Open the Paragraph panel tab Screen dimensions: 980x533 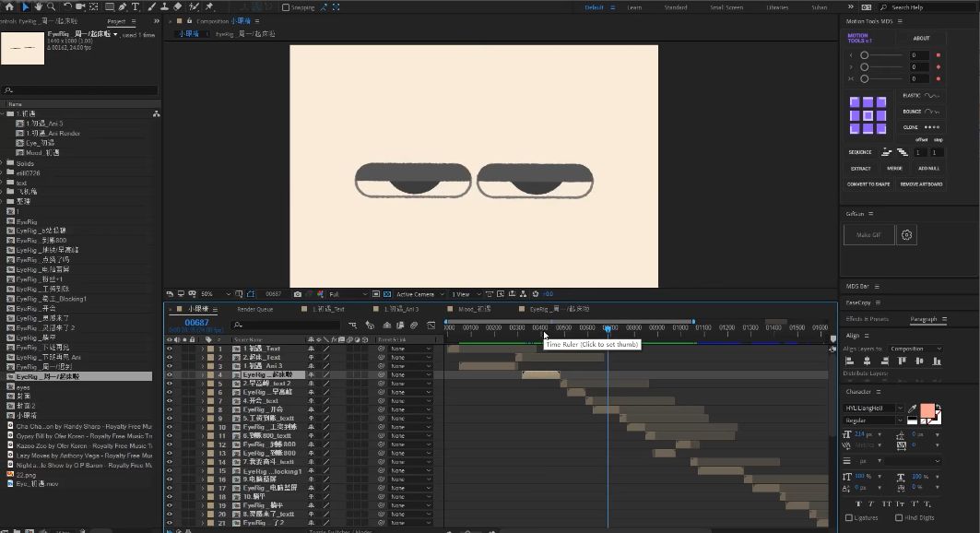tap(923, 319)
